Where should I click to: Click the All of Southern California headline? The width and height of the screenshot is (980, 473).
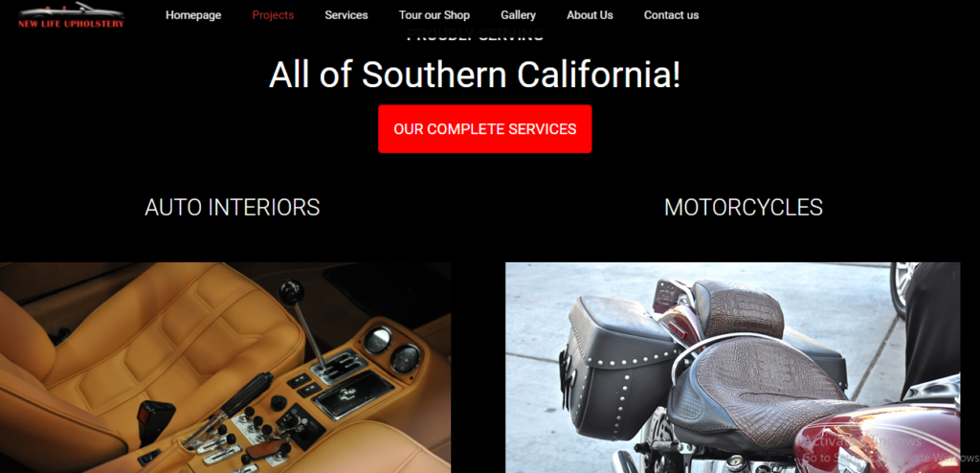point(475,75)
